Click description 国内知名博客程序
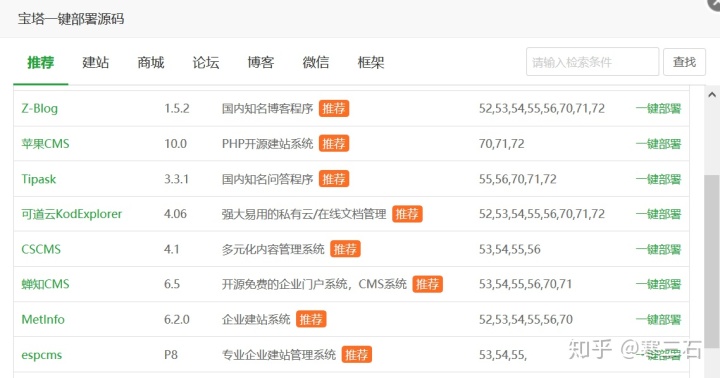720x378 pixels. [267, 108]
